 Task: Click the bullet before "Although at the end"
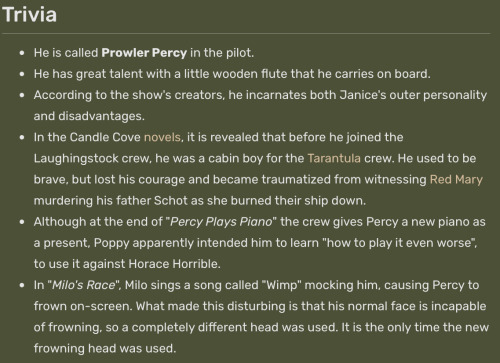click(x=22, y=222)
